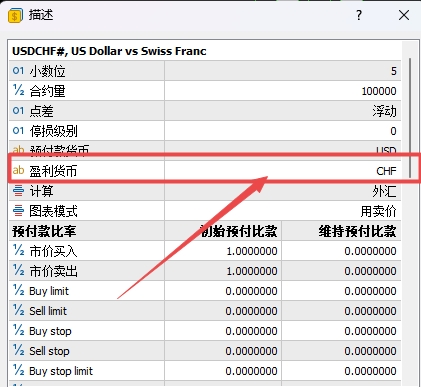Click the 预付款比率 section header
The image size is (421, 387).
pos(44,231)
